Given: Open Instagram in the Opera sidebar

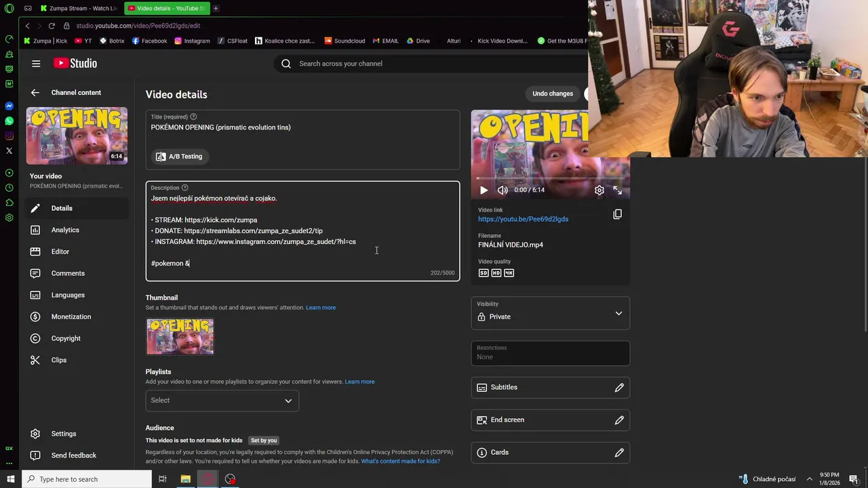Looking at the screenshot, I should click(9, 136).
